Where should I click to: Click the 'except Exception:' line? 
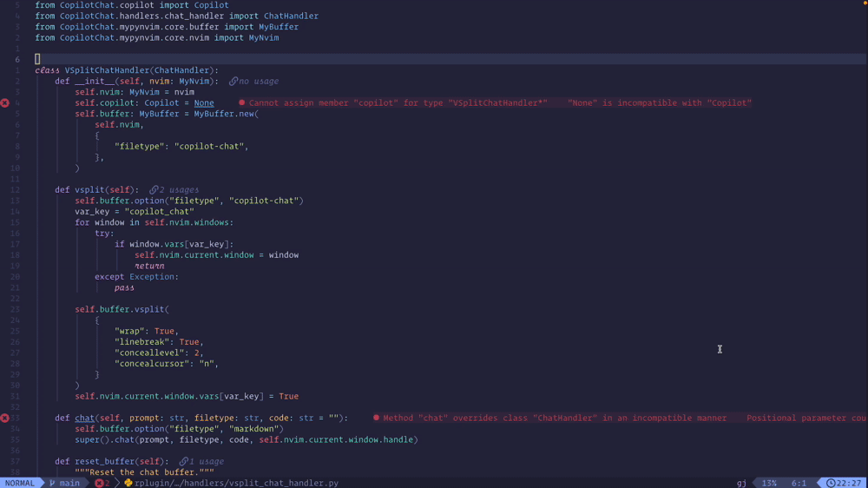point(137,277)
